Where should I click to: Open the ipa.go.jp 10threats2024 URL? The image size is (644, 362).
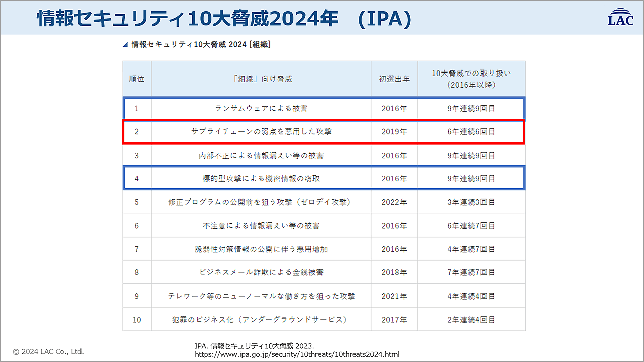(297, 354)
